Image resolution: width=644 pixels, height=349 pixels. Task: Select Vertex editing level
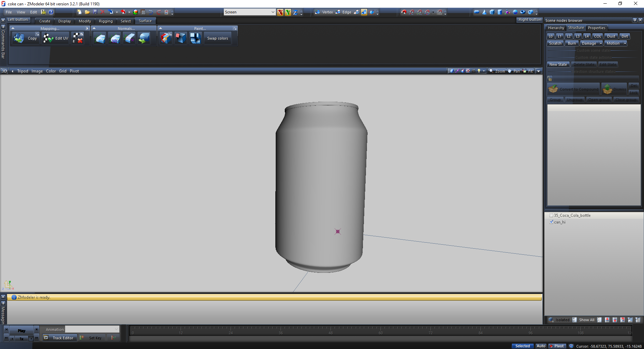click(324, 12)
